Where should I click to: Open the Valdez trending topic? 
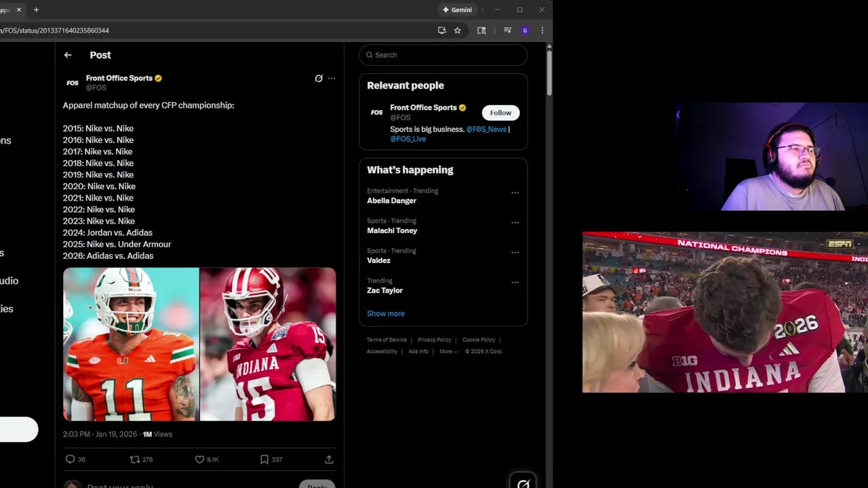[379, 260]
